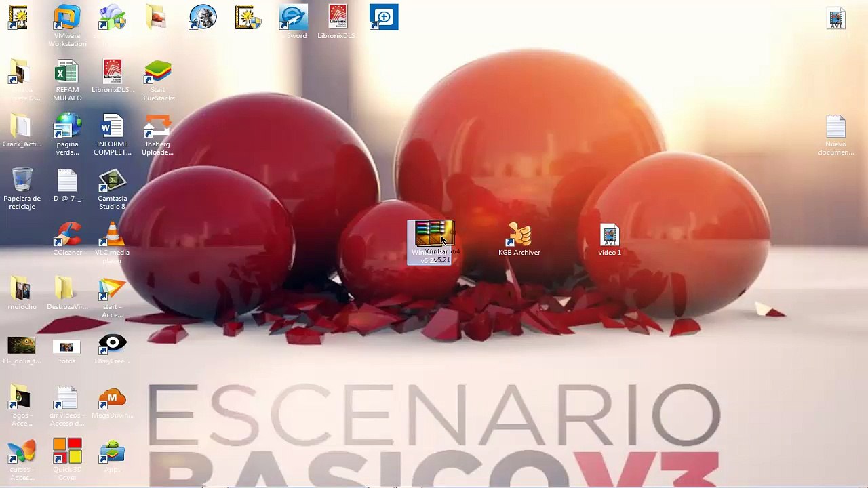Launch Camtasia Studio 8 shortcut
The height and width of the screenshot is (488, 868).
(x=113, y=189)
